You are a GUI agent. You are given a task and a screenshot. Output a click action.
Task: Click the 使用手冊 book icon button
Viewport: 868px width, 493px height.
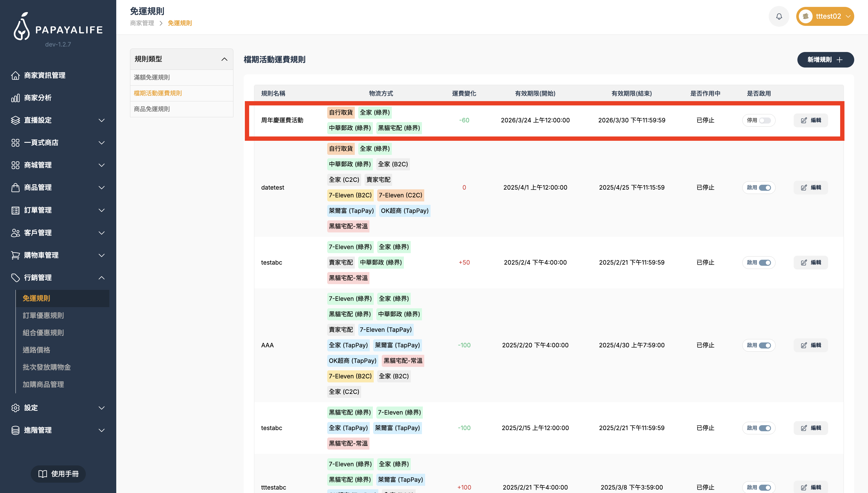[58, 474]
